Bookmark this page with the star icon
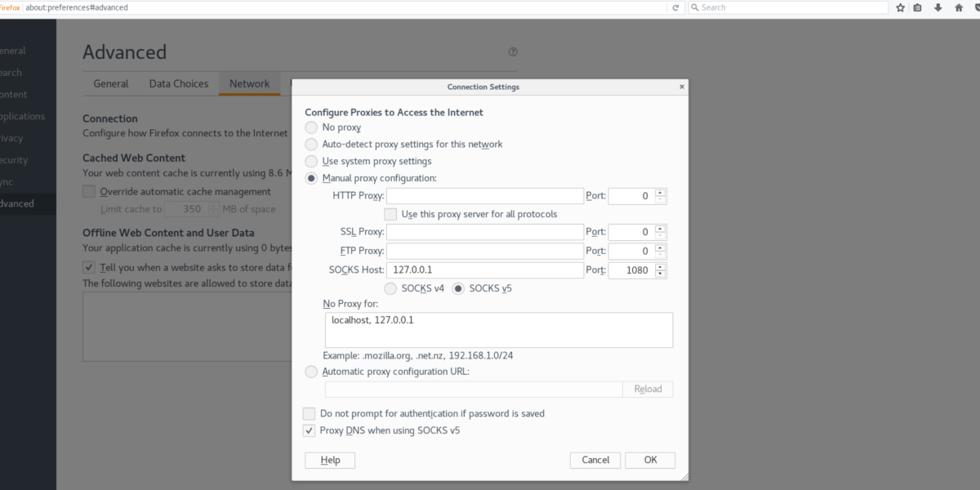Image resolution: width=980 pixels, height=490 pixels. [900, 7]
